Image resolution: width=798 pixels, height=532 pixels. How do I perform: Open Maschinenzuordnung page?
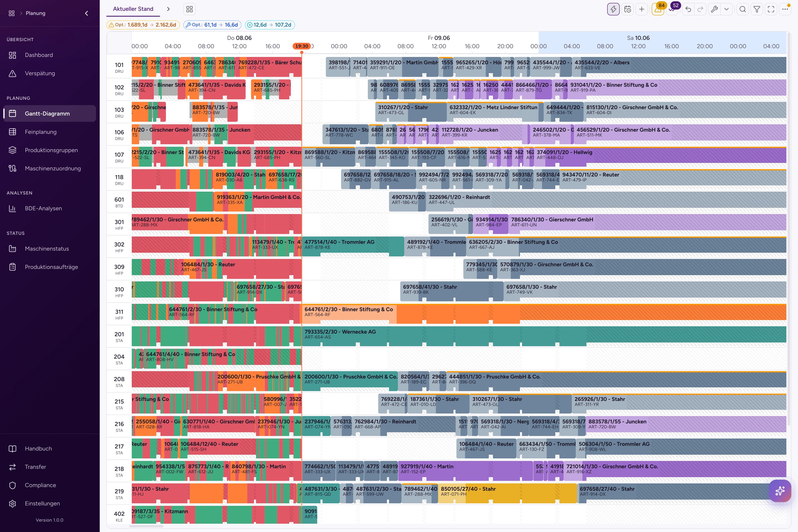click(49, 168)
